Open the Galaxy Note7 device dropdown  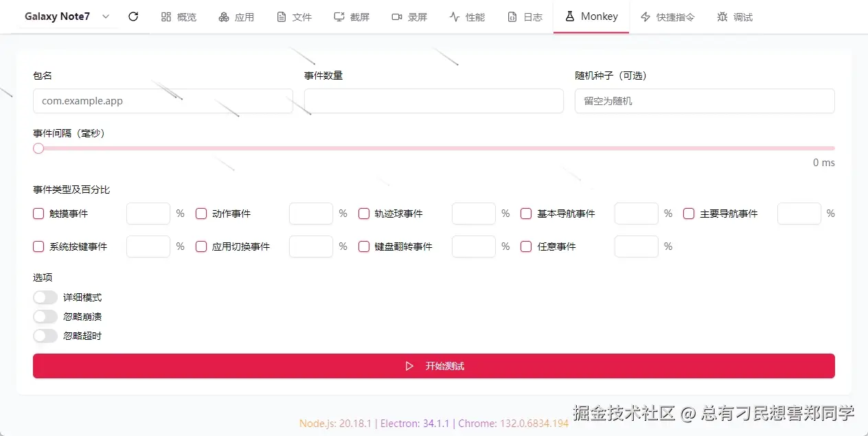67,16
